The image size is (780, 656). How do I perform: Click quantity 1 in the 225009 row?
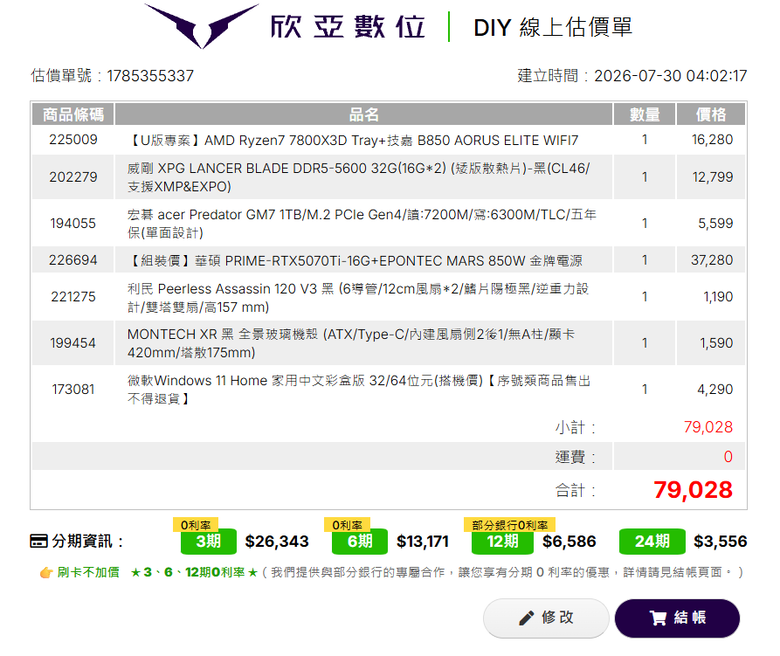pos(645,140)
